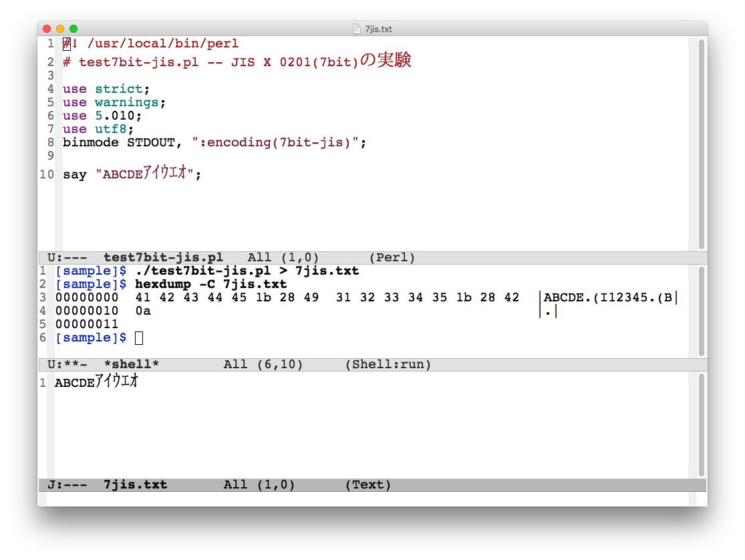Click the 00000011 offset line in the shell
This screenshot has width=745, height=560.
click(x=87, y=324)
